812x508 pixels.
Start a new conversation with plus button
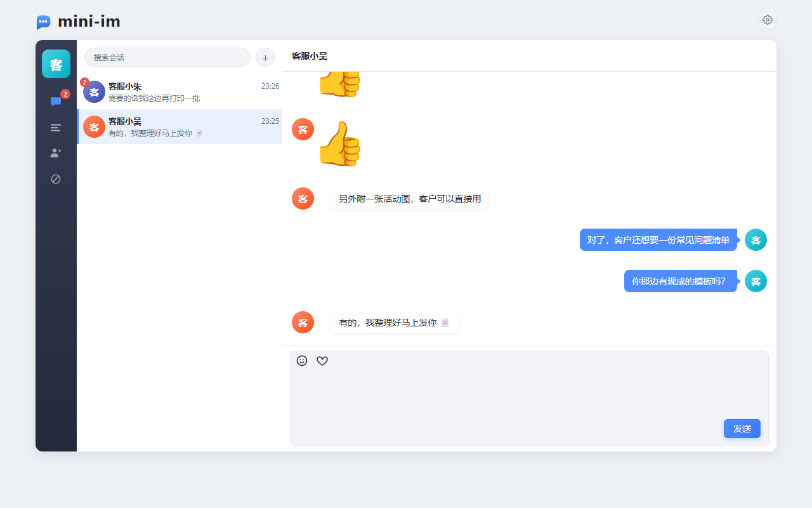tap(265, 57)
